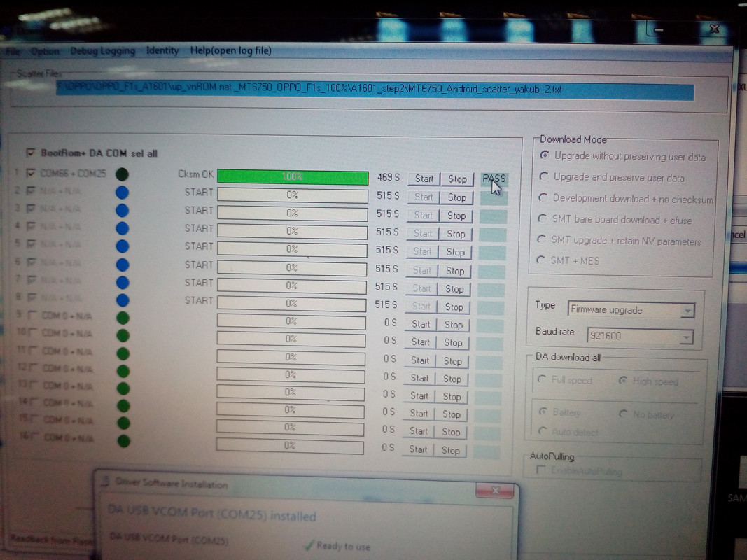Viewport: 747px width, 560px height.
Task: Open the Option menu
Action: 45,51
